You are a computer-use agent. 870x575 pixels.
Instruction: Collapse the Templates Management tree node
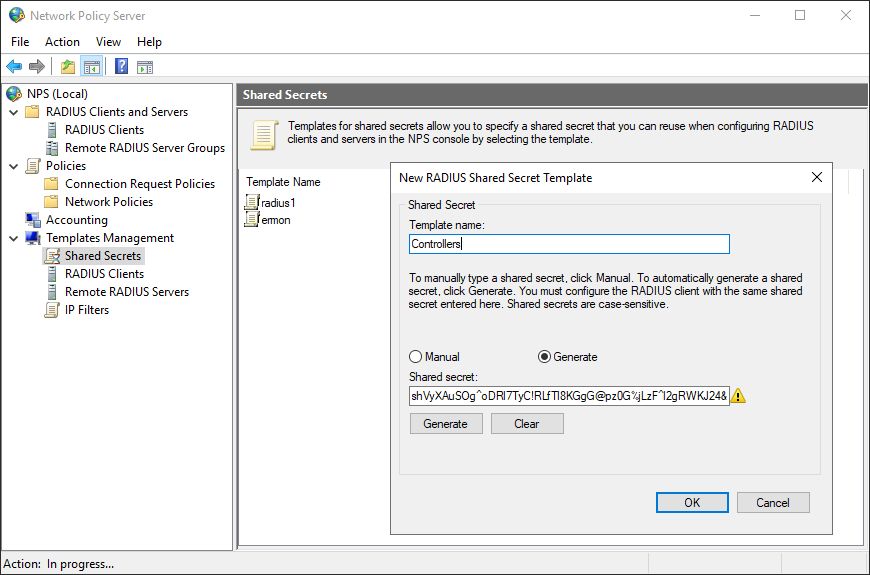[x=13, y=238]
